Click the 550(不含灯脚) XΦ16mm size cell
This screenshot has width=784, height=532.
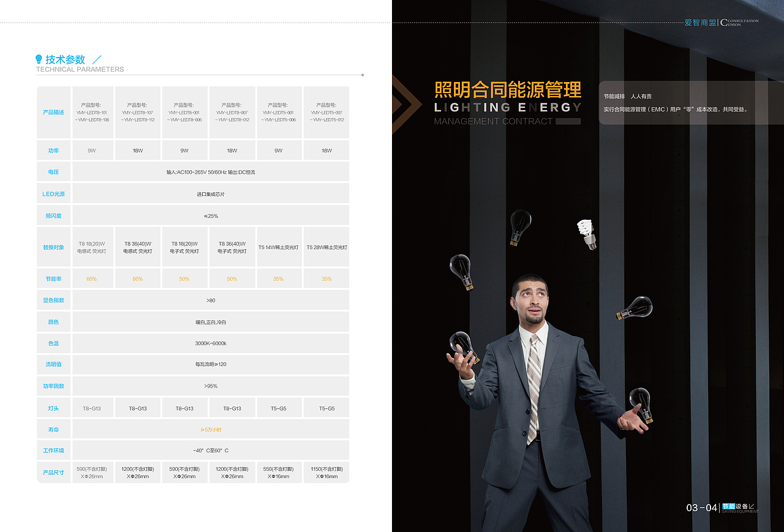click(x=279, y=473)
